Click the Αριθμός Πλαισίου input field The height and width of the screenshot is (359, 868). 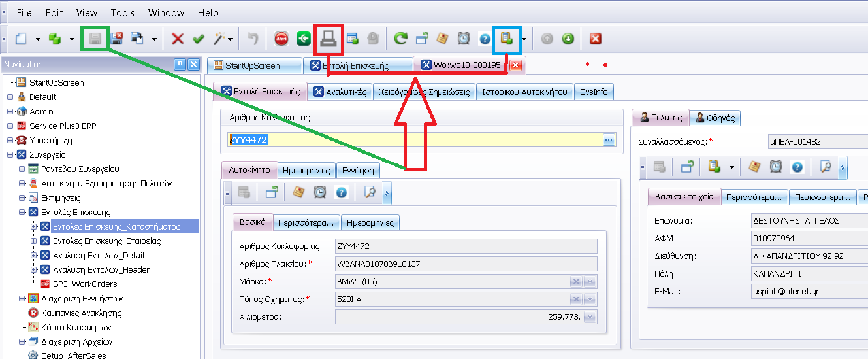(465, 264)
